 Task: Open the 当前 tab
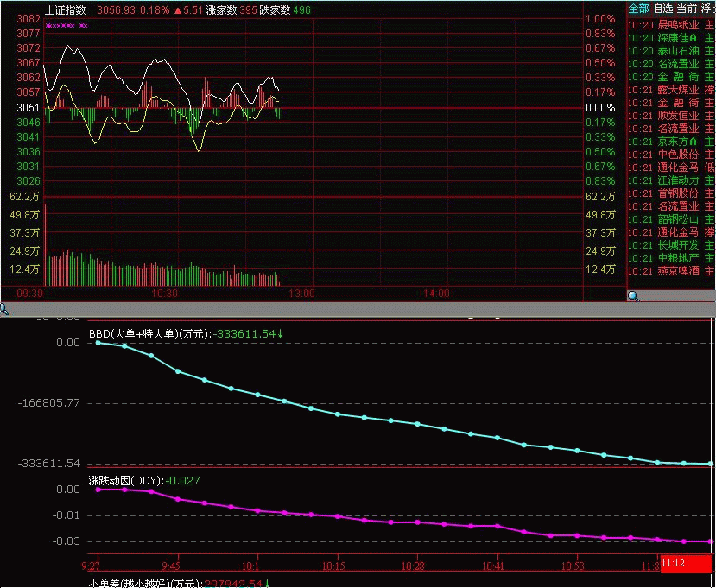[687, 9]
